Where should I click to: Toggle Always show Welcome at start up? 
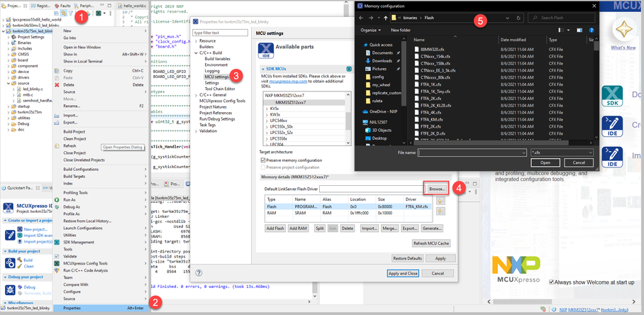pos(551,282)
